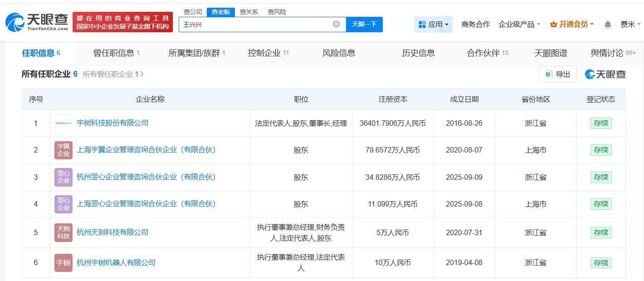
Task: Click the Unitree Robotics company logo
Action: click(x=63, y=123)
